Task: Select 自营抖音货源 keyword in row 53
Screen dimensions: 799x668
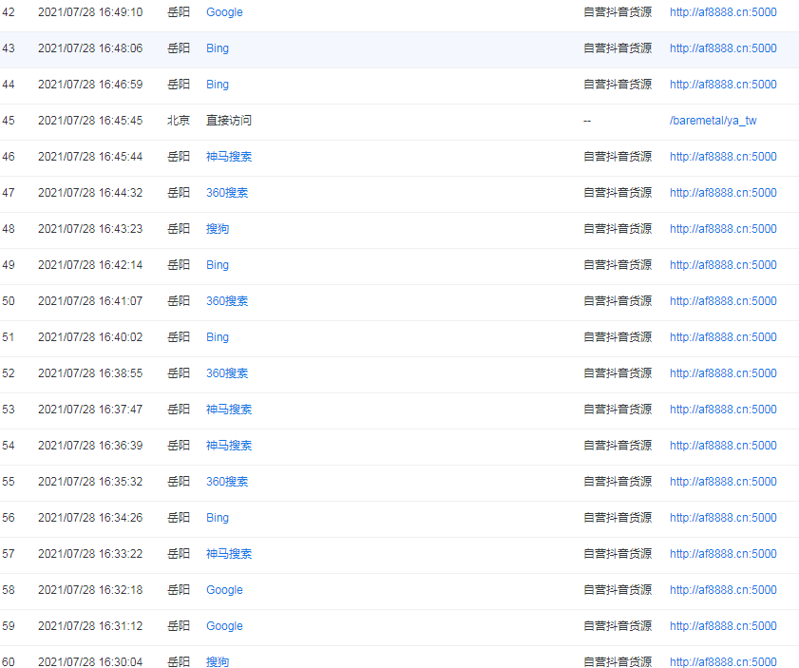Action: click(x=618, y=410)
